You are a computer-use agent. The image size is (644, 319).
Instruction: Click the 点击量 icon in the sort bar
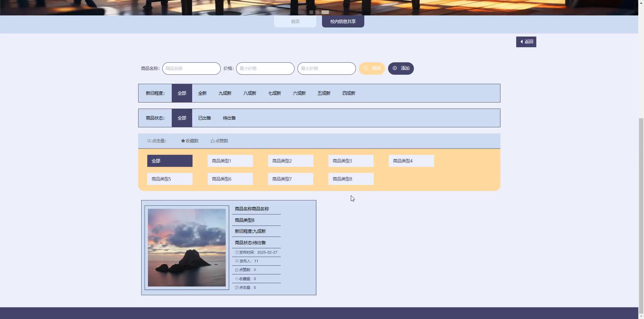click(x=149, y=140)
